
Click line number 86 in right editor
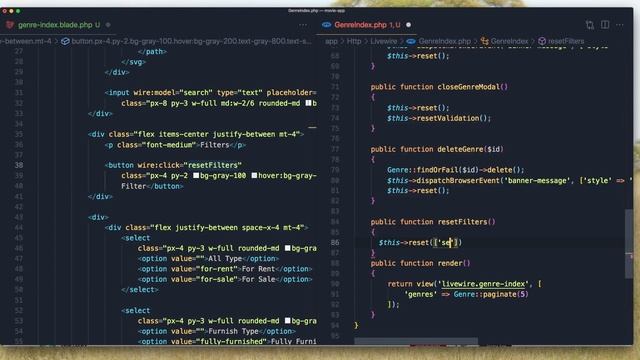coord(335,242)
